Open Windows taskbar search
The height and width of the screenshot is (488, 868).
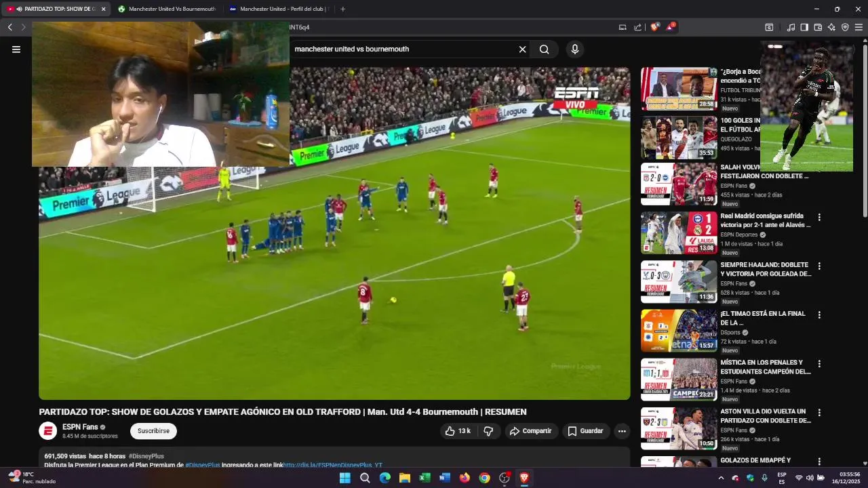pos(365,478)
